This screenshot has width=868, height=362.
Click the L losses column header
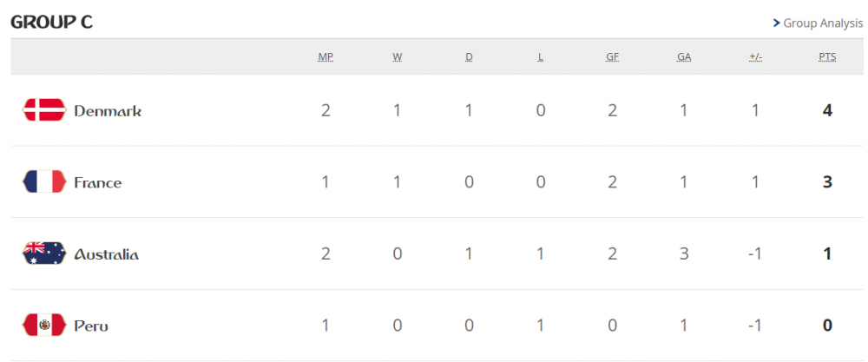(x=541, y=57)
